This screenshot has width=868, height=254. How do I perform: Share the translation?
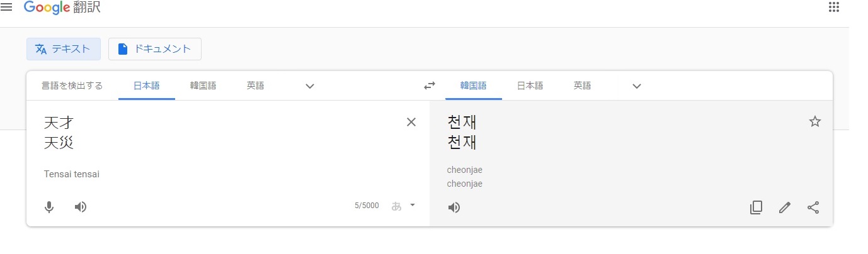coord(813,207)
